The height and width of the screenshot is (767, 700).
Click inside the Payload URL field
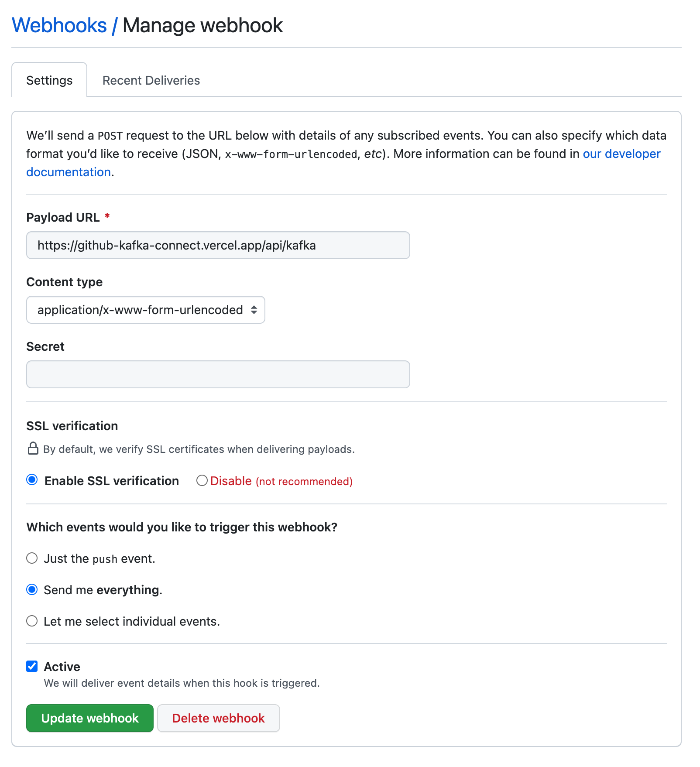tap(218, 245)
